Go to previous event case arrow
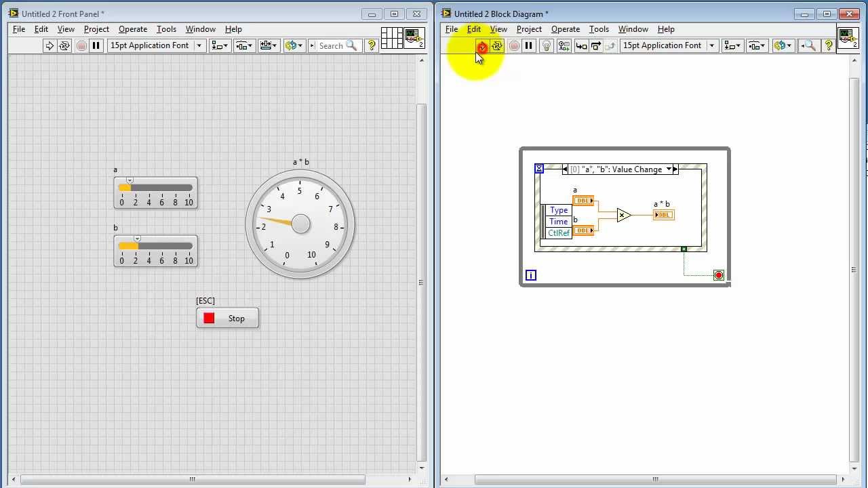This screenshot has height=488, width=868. 566,169
